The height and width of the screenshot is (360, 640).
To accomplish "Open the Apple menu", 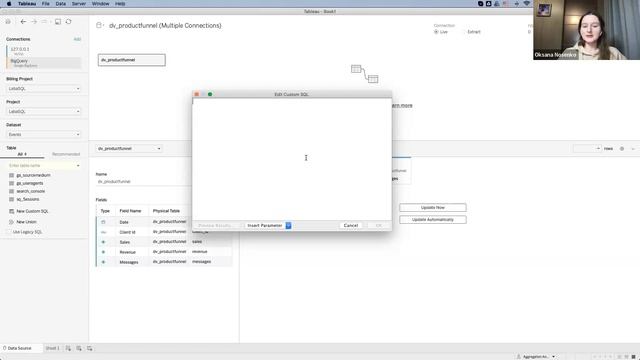I will coord(9,4).
